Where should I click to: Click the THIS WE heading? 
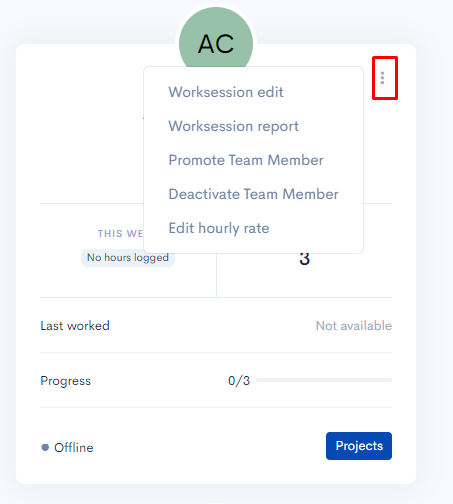click(120, 233)
